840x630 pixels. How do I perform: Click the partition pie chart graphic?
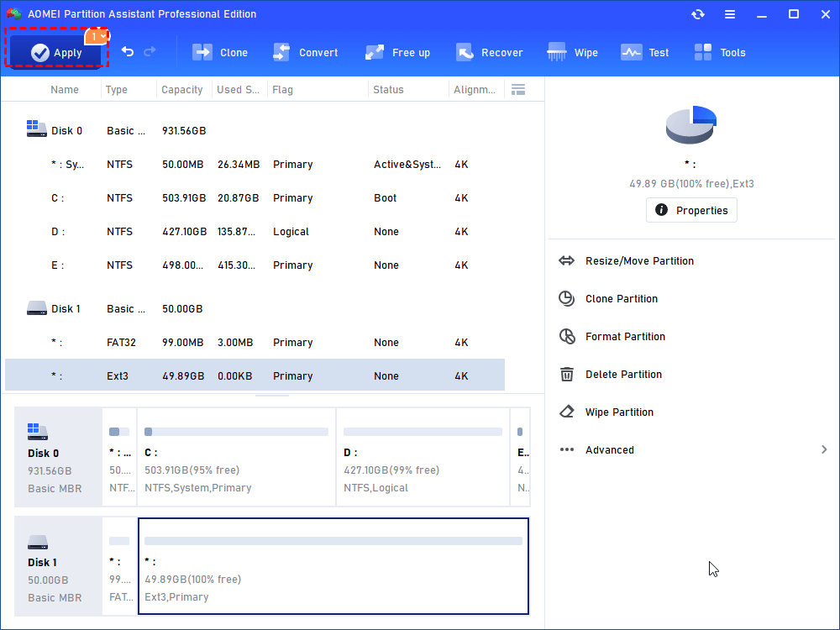pos(691,125)
